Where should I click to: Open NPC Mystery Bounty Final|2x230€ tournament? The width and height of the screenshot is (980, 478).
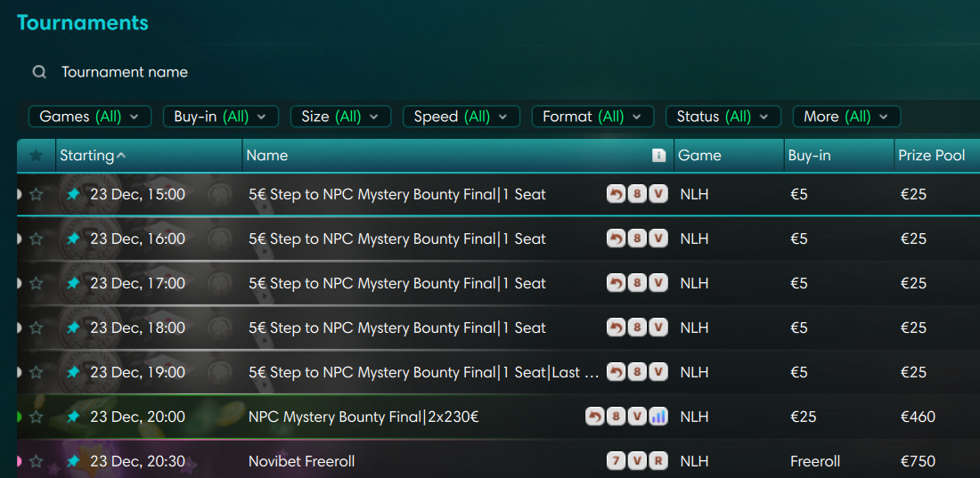363,417
